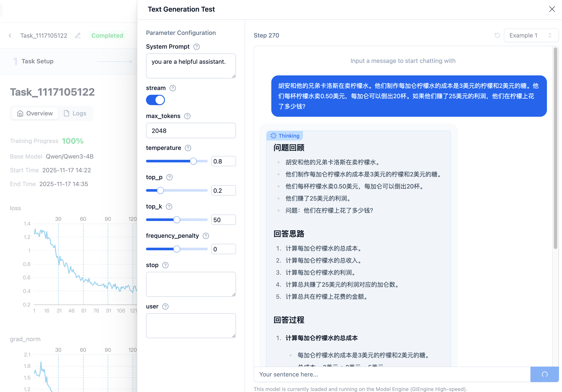Click the Completed status badge
Image resolution: width=562 pixels, height=392 pixels.
(107, 35)
